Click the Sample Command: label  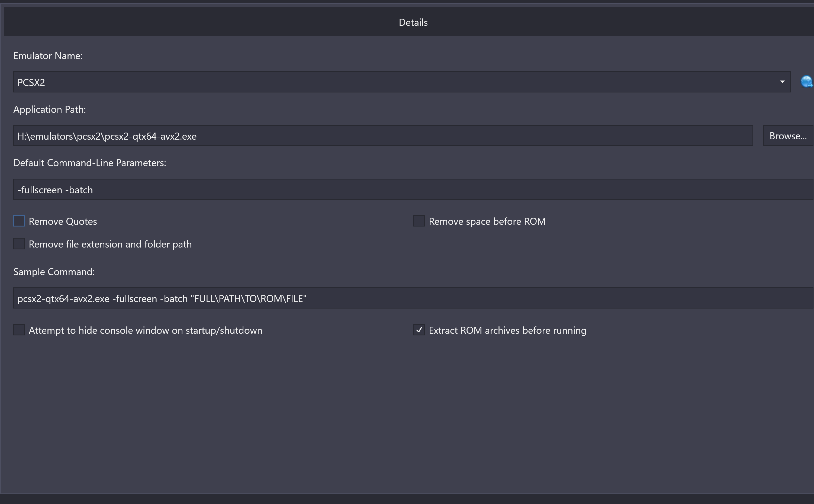click(54, 272)
